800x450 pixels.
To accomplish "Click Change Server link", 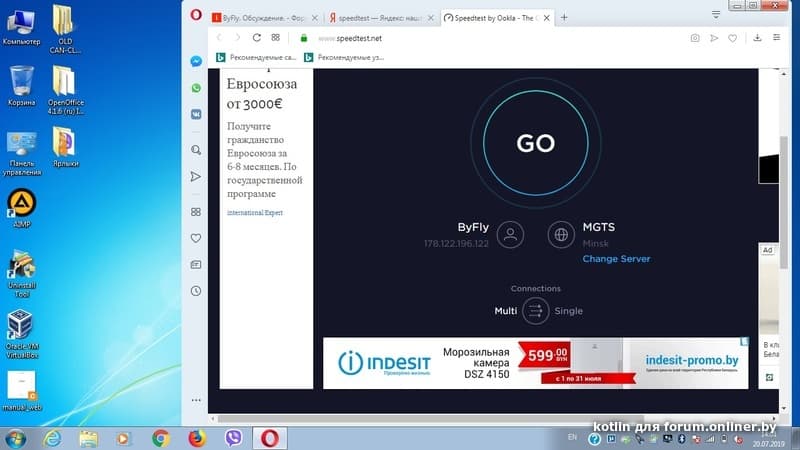I will click(616, 259).
